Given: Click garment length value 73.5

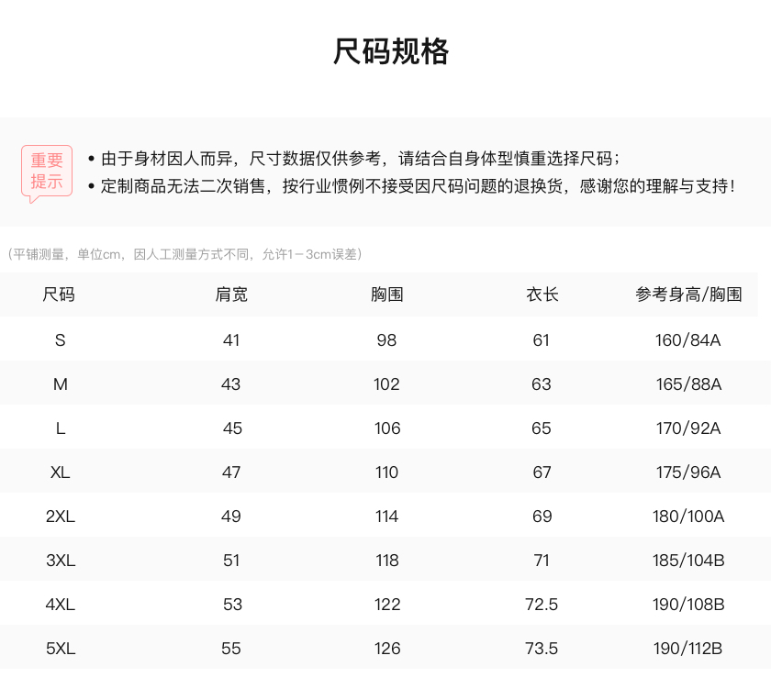Looking at the screenshot, I should click(x=542, y=649).
